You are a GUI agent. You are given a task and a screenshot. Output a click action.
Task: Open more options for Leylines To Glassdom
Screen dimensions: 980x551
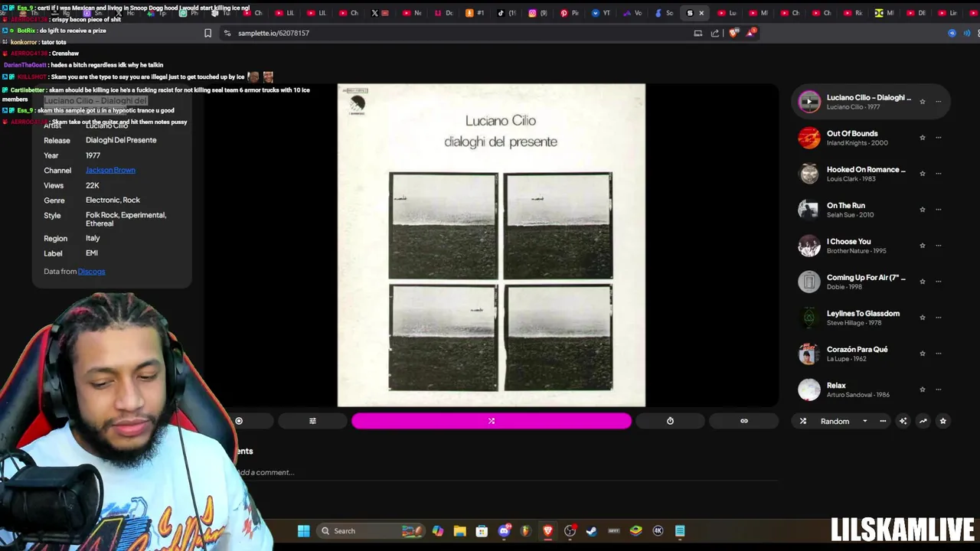[x=939, y=318]
